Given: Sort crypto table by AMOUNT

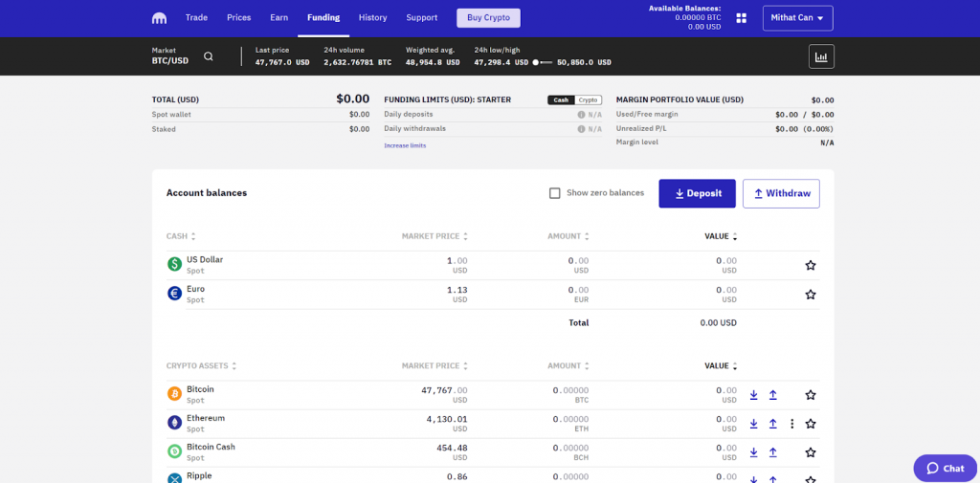Looking at the screenshot, I should point(568,365).
